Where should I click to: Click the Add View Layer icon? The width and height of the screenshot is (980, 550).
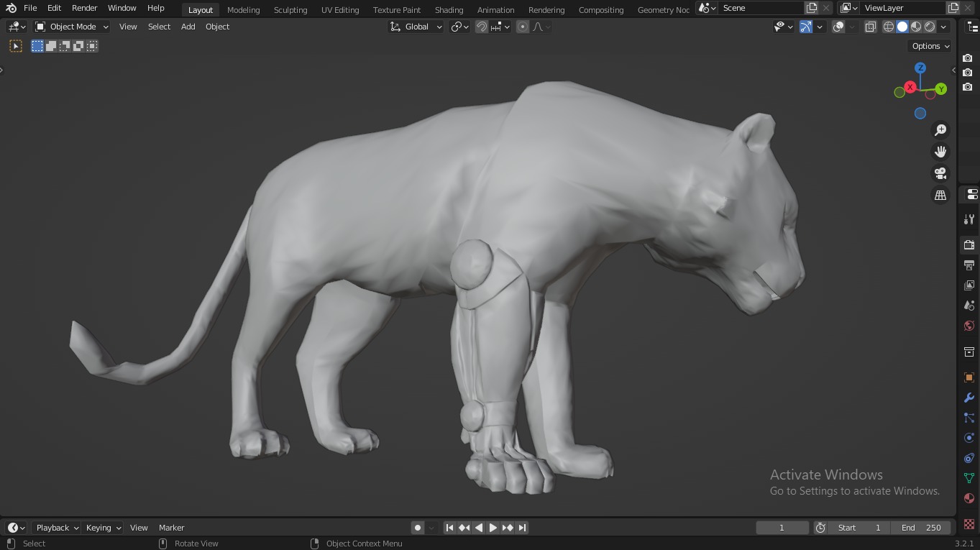tap(953, 8)
